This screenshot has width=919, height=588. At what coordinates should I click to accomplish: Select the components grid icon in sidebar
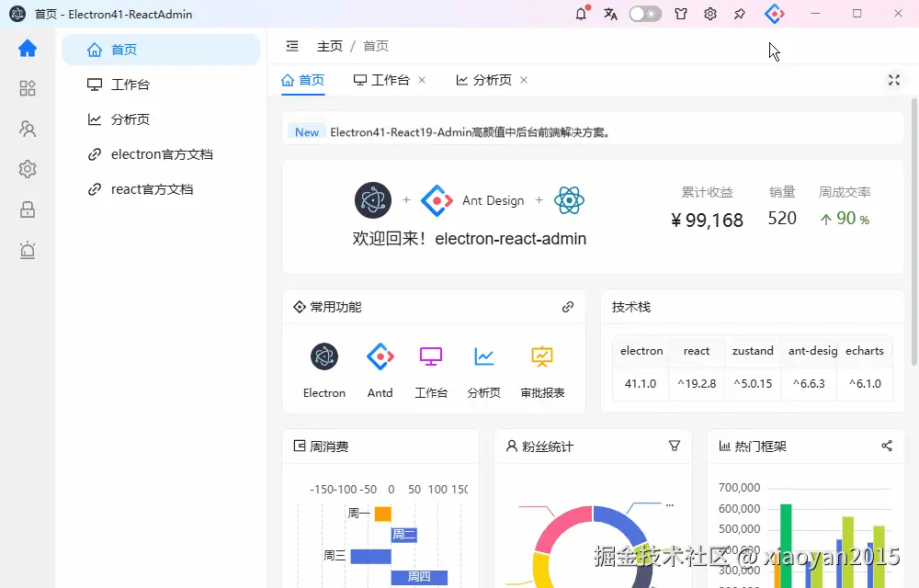coord(28,88)
